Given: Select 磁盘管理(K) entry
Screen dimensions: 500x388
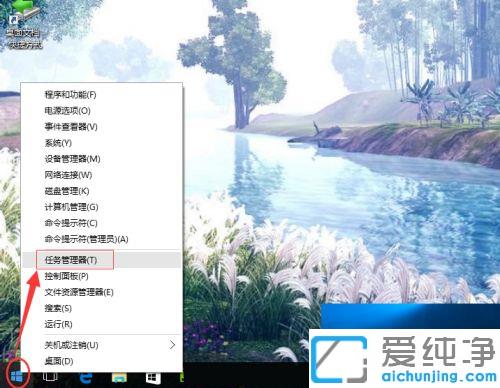Looking at the screenshot, I should (x=102, y=191).
